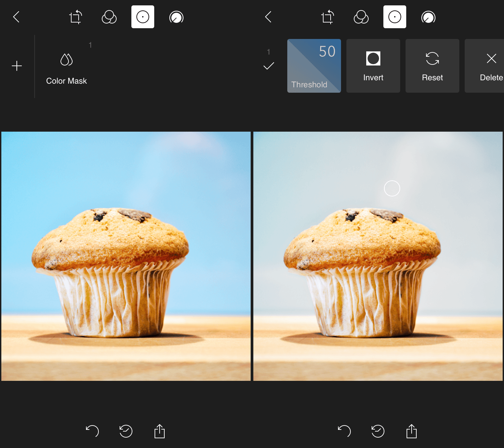Open the mask count badge above Color Mask

pyautogui.click(x=90, y=45)
